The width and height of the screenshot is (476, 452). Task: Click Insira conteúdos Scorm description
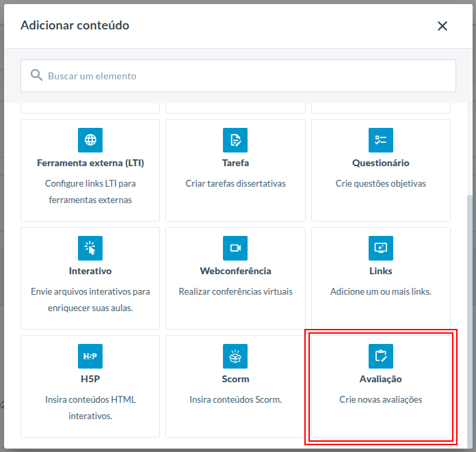tap(235, 399)
